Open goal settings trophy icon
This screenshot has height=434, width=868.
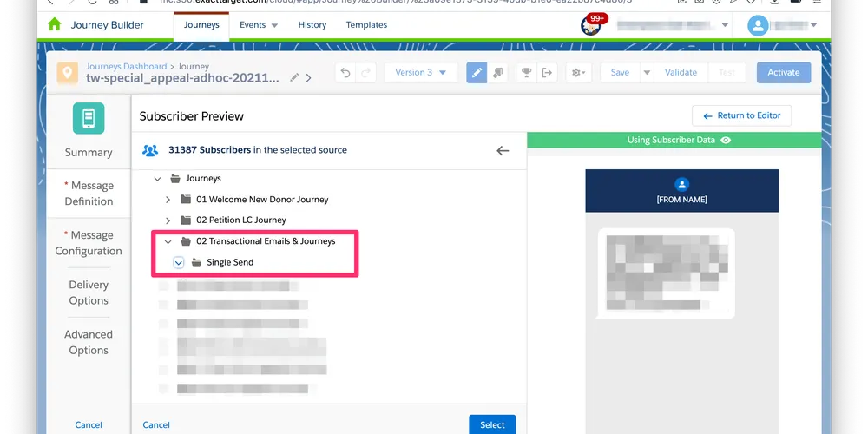pos(527,73)
